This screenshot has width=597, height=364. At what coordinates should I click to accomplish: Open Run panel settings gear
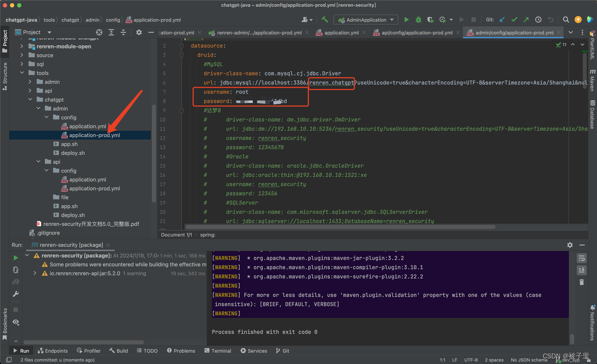pyautogui.click(x=570, y=245)
